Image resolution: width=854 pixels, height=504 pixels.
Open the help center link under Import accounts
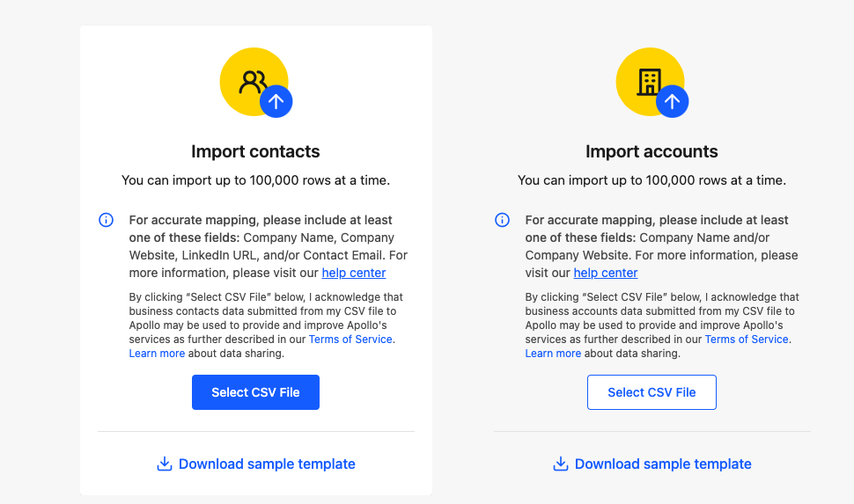[x=606, y=273]
